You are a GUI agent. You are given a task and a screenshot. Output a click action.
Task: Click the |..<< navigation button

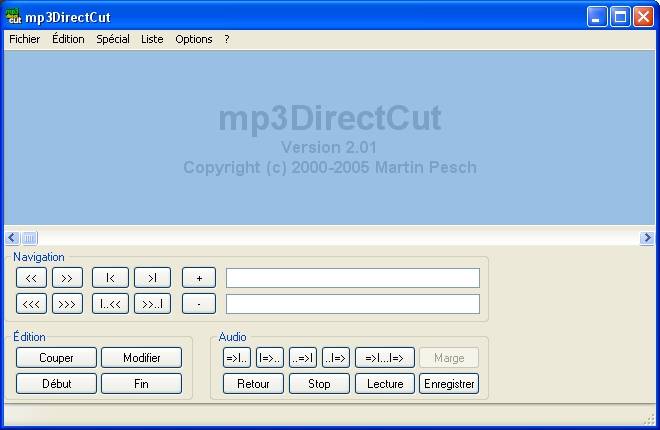[110, 304]
